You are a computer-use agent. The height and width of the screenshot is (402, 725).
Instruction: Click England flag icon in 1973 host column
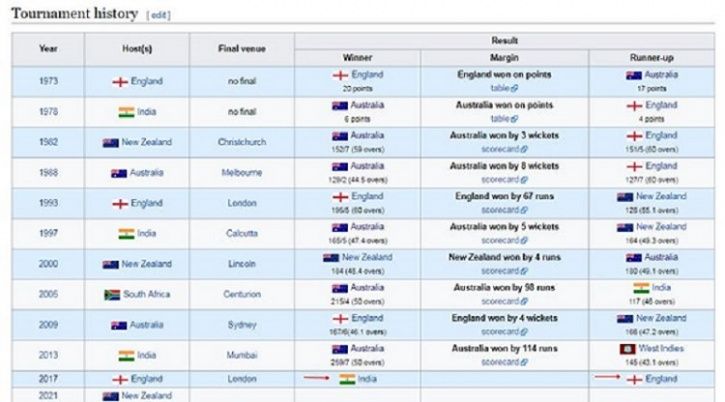(120, 82)
